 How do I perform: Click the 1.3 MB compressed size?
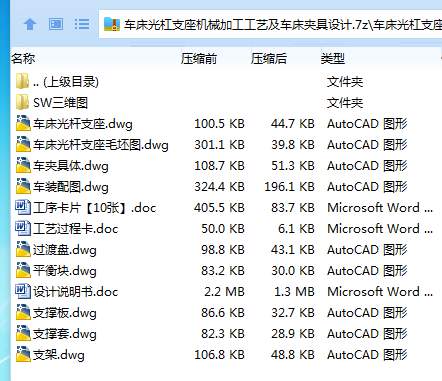click(x=294, y=292)
